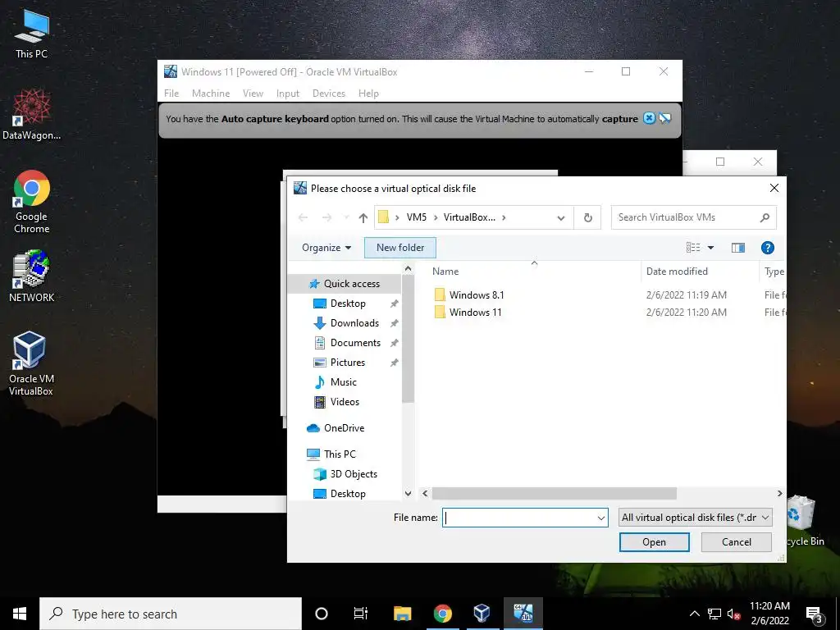Open Cortana circle on taskbar
The width and height of the screenshot is (840, 630).
322,614
